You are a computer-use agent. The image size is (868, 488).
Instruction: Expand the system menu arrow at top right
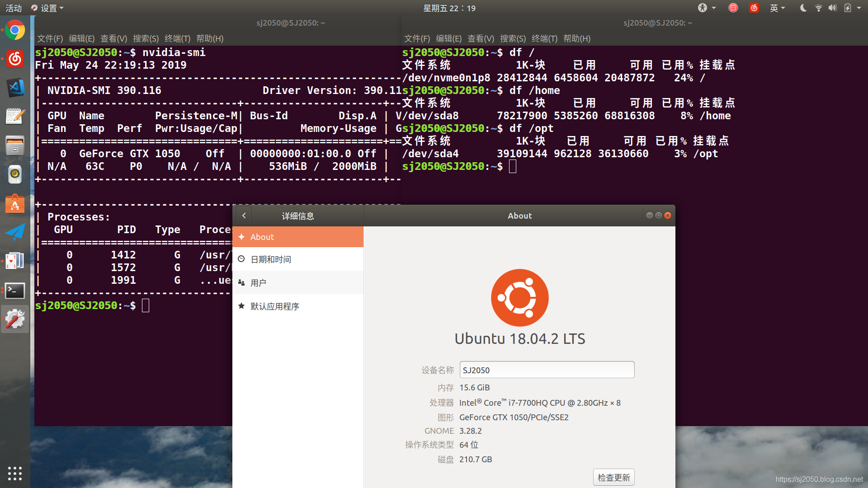coord(859,8)
